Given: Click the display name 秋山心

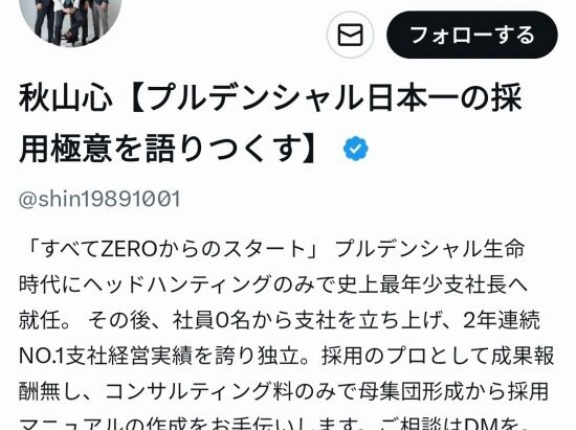Looking at the screenshot, I should point(65,98).
